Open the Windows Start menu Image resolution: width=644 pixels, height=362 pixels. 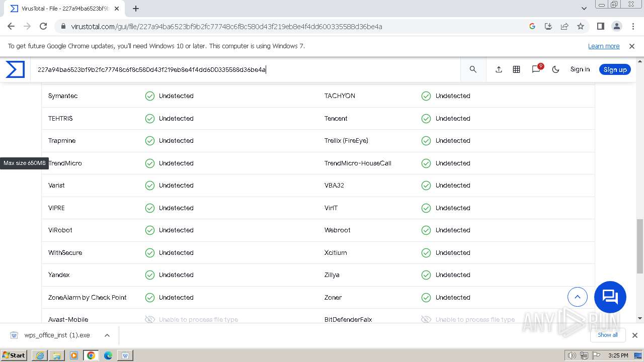(14, 355)
